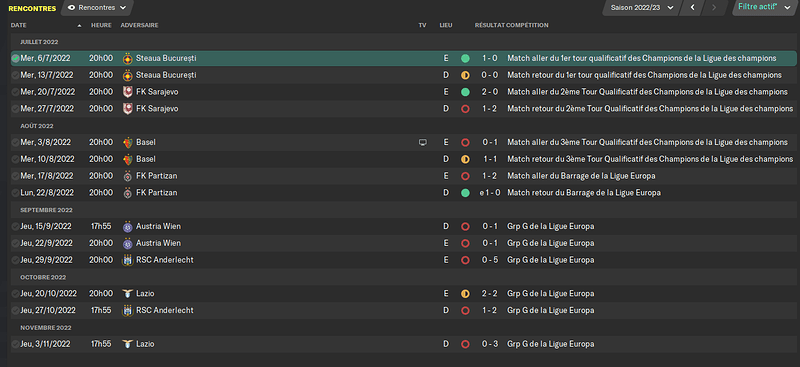Click the RENCONTRES section title

pos(32,8)
